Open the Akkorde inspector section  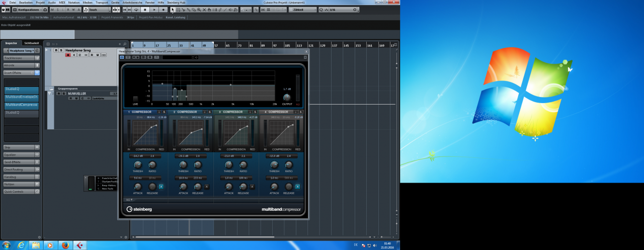22,65
